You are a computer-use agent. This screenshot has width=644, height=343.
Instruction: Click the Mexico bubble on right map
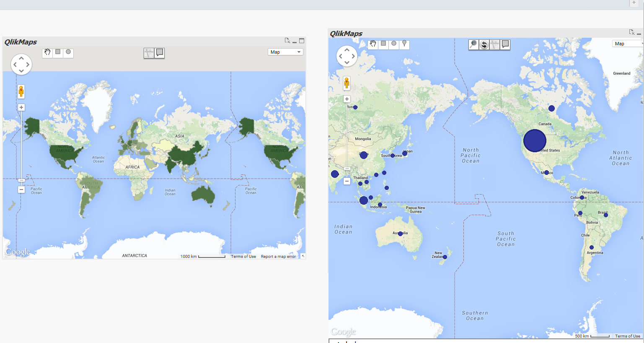click(546, 172)
